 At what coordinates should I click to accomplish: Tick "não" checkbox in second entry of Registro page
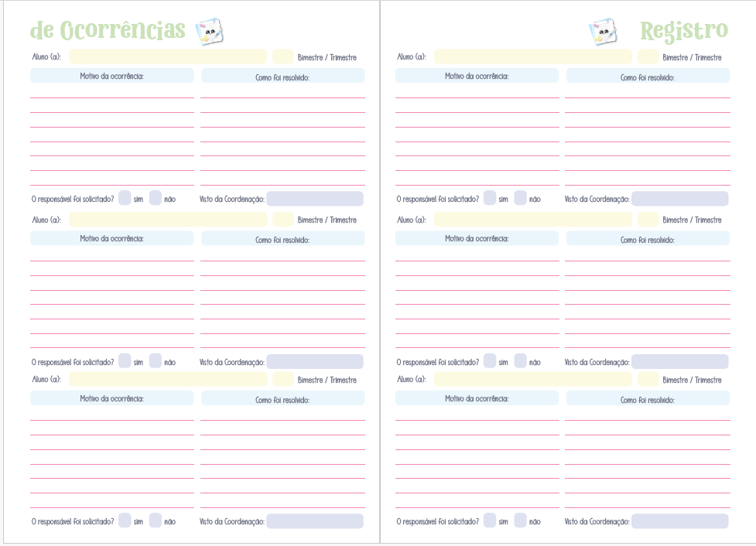tap(520, 360)
